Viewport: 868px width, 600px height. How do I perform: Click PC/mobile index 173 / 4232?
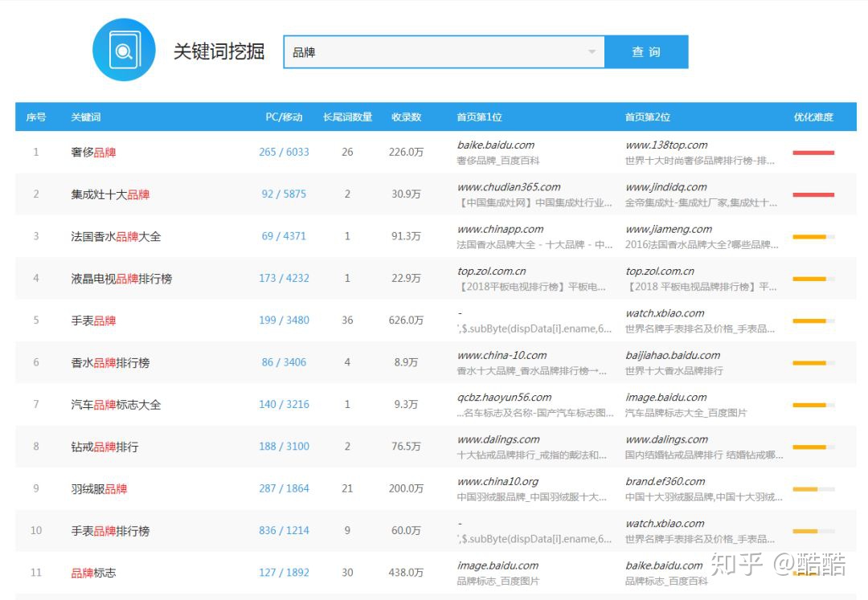284,278
